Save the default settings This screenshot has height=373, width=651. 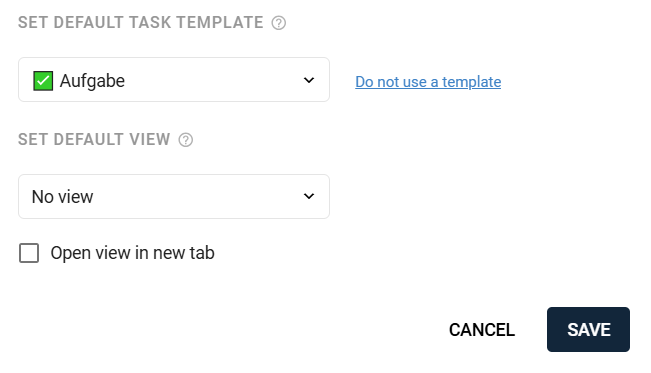pyautogui.click(x=588, y=329)
